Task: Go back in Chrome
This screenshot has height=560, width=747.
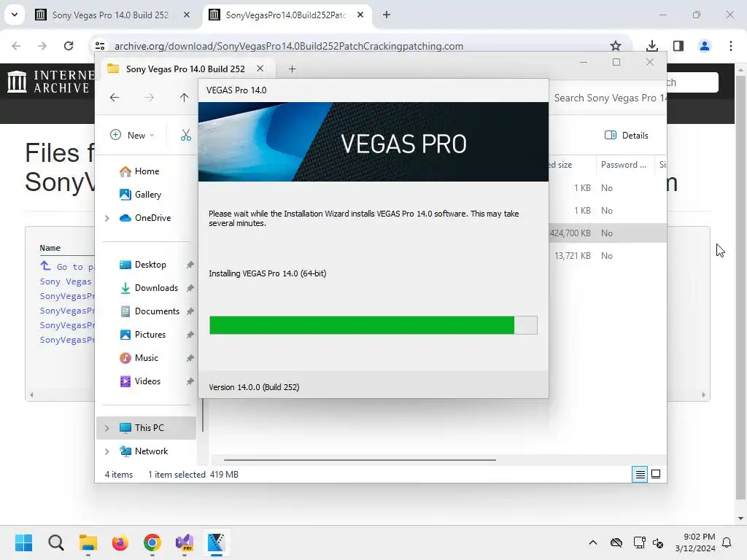Action: (x=16, y=46)
